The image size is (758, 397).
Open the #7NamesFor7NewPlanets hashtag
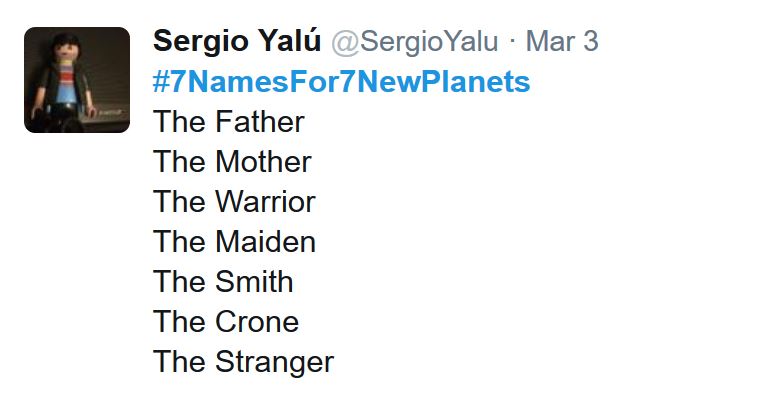tap(341, 81)
